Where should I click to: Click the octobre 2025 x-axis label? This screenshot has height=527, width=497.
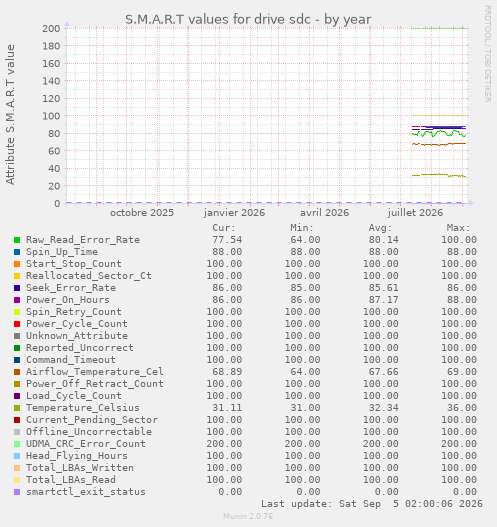pos(142,213)
